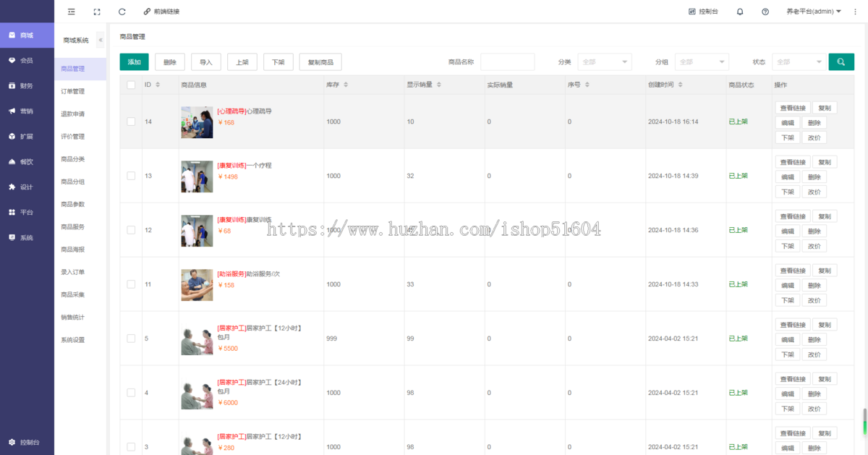Viewport: 868px width, 455px height.
Task: Expand the 分组 filter dropdown
Action: (x=702, y=62)
